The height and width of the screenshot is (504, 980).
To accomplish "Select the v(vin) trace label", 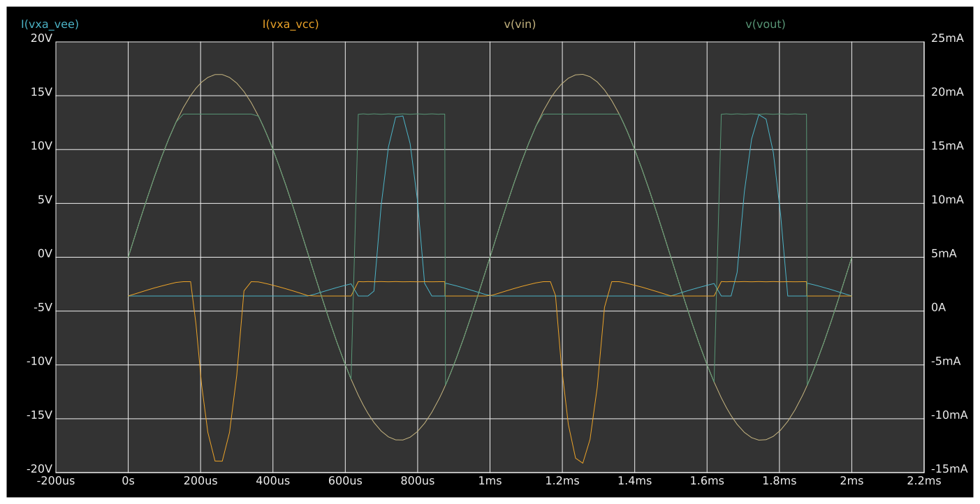I will [x=520, y=23].
